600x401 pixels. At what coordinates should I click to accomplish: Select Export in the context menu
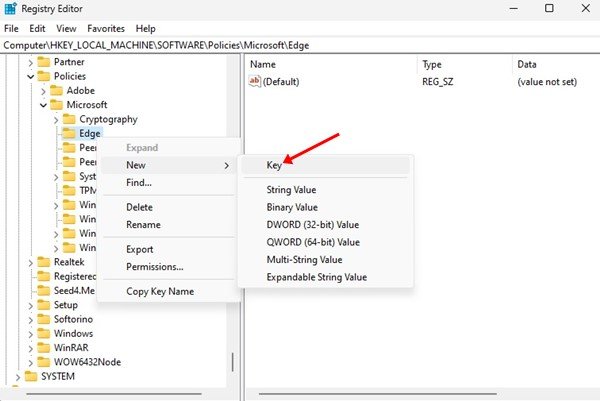click(168, 249)
